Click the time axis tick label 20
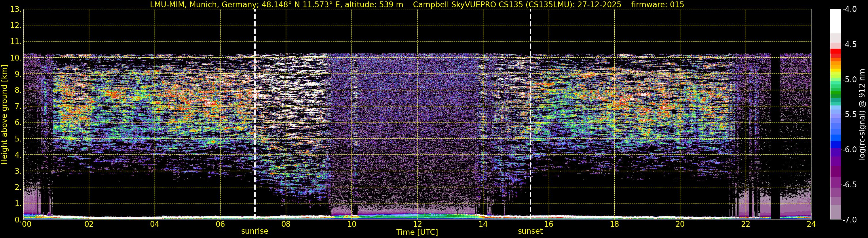 [x=680, y=224]
